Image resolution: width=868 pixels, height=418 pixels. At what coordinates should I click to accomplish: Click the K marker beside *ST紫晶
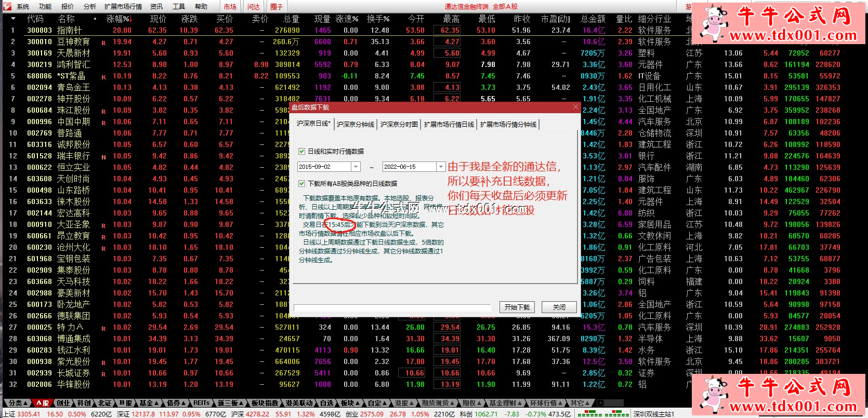[103, 77]
